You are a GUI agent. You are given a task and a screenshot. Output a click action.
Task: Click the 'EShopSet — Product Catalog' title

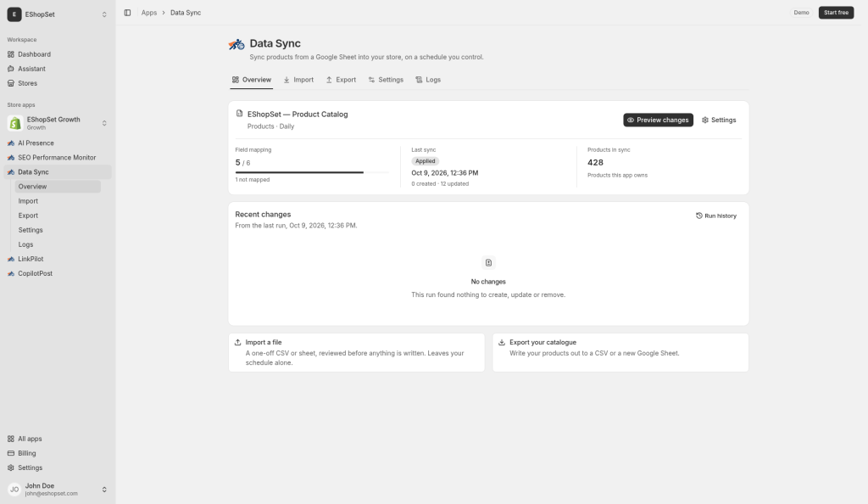pyautogui.click(x=298, y=114)
